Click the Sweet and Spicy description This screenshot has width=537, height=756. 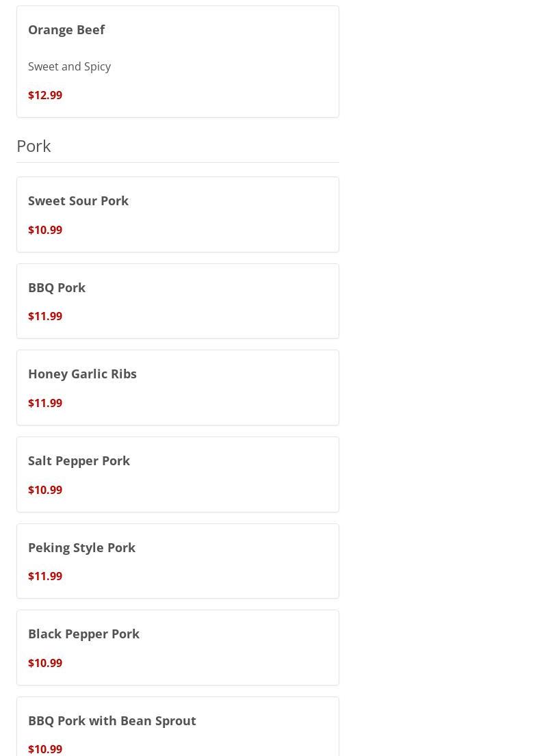[69, 66]
